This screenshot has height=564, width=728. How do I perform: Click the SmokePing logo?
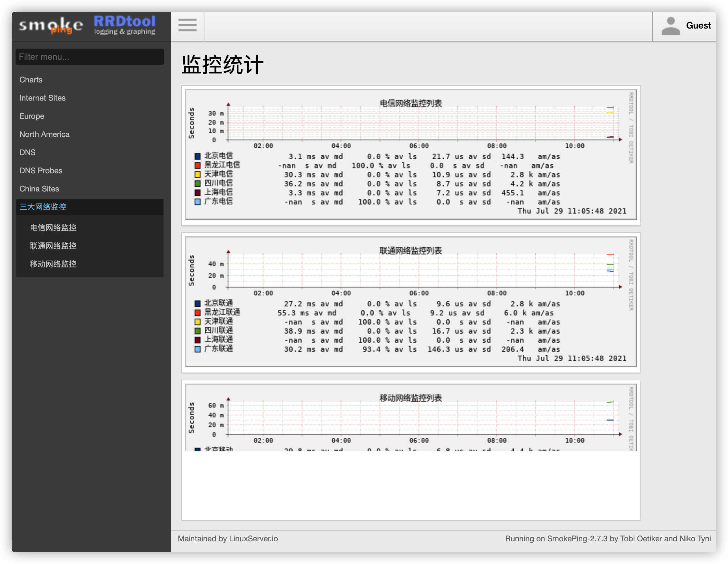[51, 26]
